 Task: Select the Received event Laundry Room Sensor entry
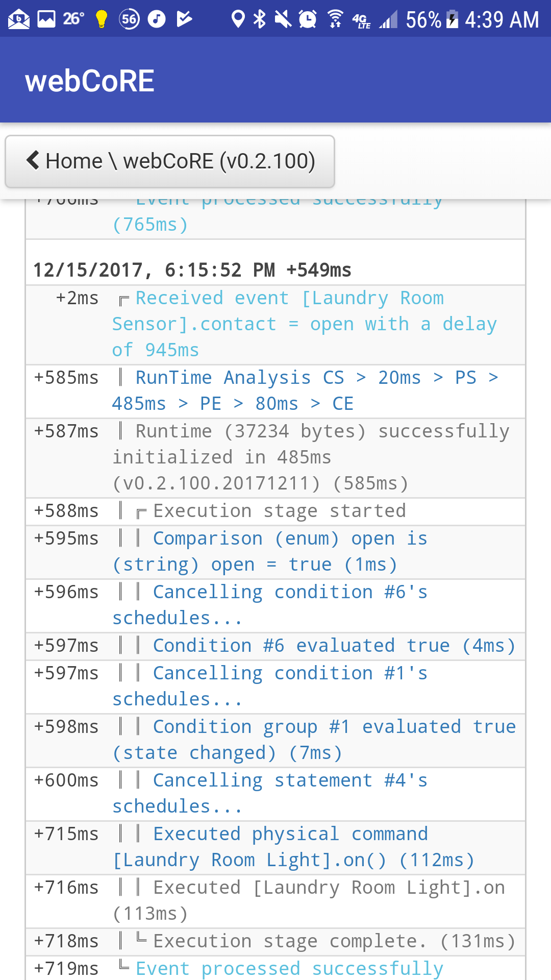[x=275, y=325]
